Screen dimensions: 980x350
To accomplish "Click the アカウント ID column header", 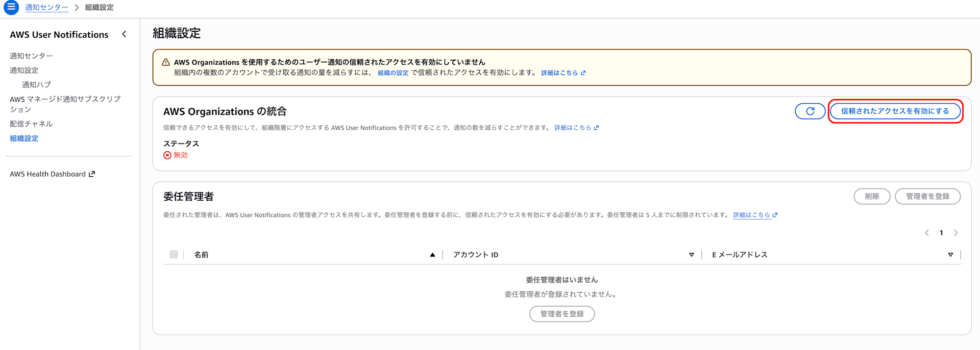I will point(476,255).
